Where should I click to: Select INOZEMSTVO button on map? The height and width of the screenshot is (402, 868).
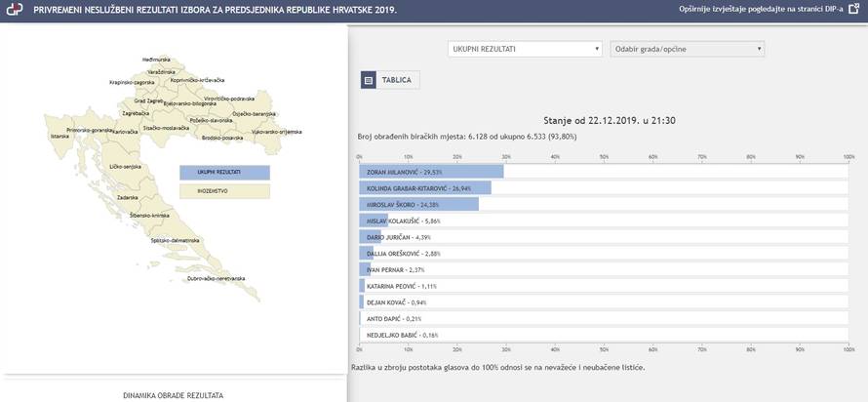click(x=224, y=191)
